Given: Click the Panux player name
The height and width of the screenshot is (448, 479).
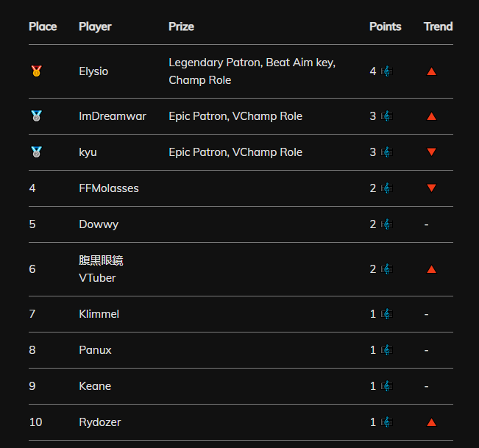Looking at the screenshot, I should [95, 350].
